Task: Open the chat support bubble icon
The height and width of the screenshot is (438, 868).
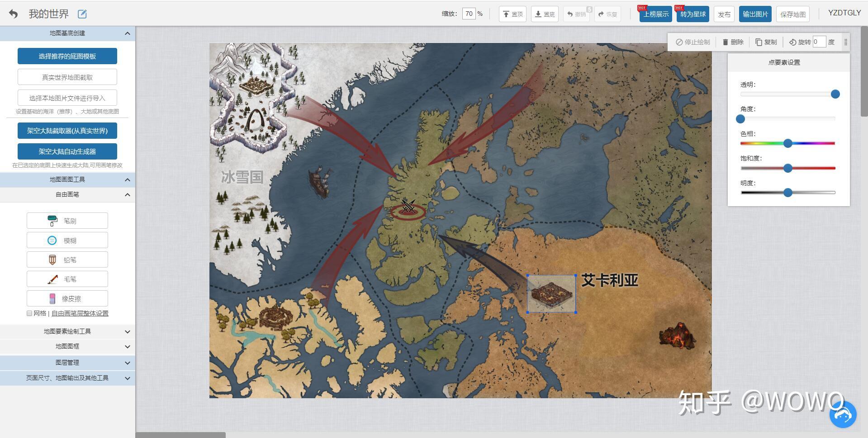Action: pyautogui.click(x=843, y=414)
